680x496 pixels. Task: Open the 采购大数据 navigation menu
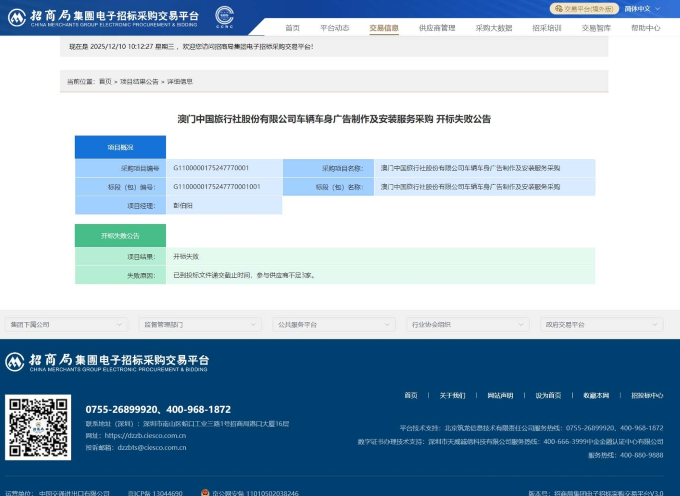click(x=494, y=28)
